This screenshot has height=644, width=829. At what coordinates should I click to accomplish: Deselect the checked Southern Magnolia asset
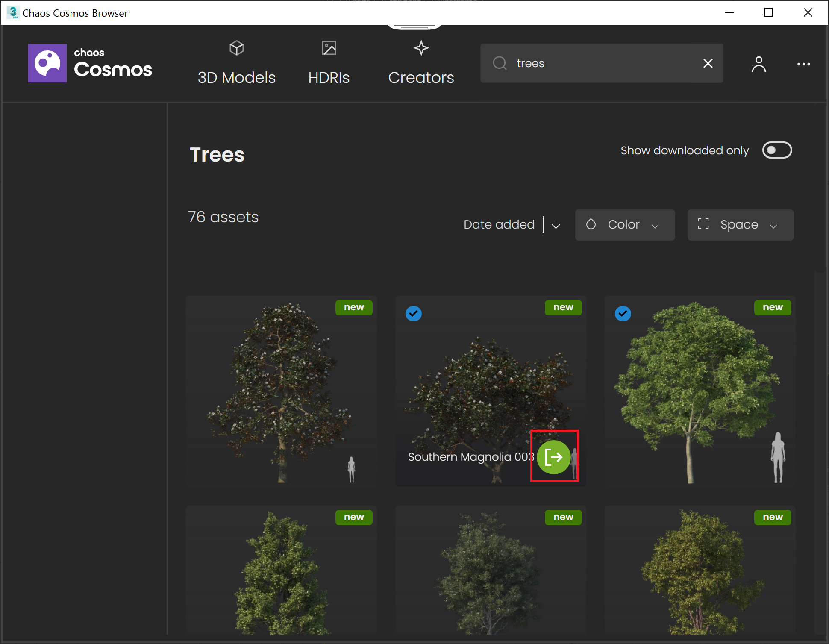coord(413,313)
